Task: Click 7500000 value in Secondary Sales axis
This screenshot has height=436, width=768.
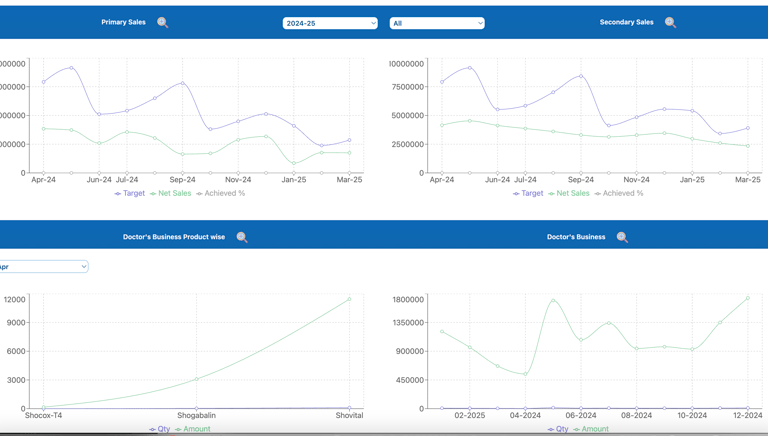Action: click(x=406, y=87)
